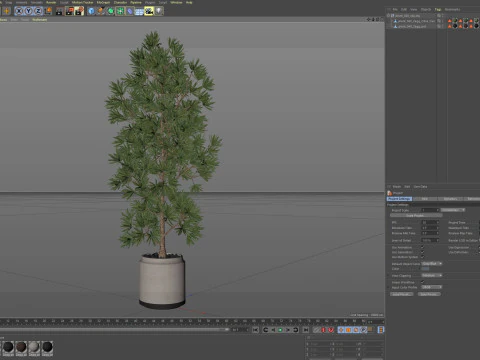Render to Picture Viewer

click(x=69, y=11)
